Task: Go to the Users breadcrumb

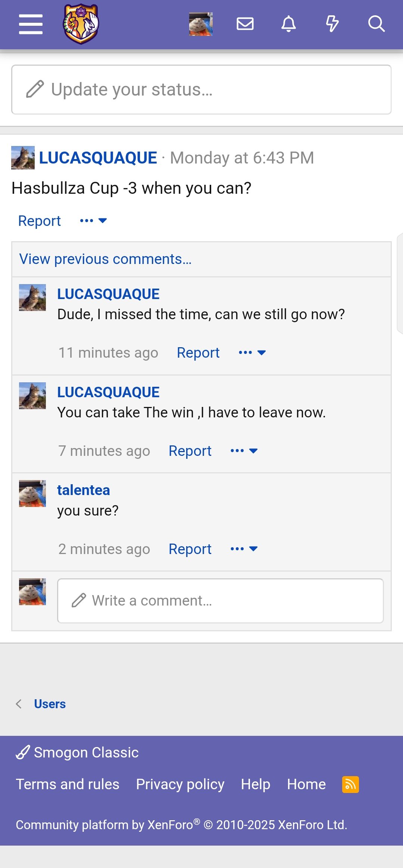Action: click(x=50, y=704)
